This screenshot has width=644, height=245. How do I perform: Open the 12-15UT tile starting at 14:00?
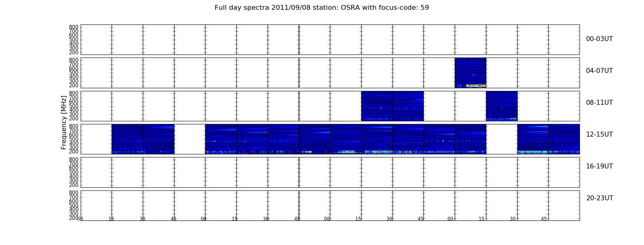click(346, 139)
